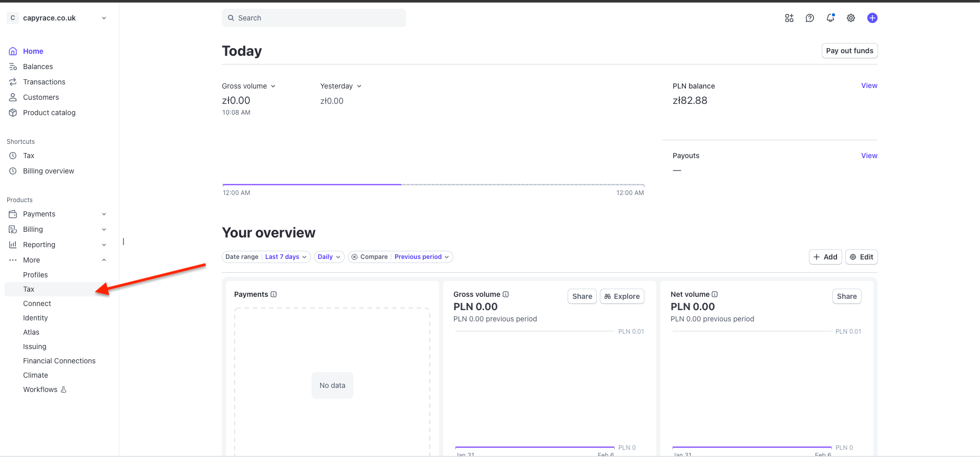Go to Transactions in the sidebar
The width and height of the screenshot is (980, 457).
point(44,82)
